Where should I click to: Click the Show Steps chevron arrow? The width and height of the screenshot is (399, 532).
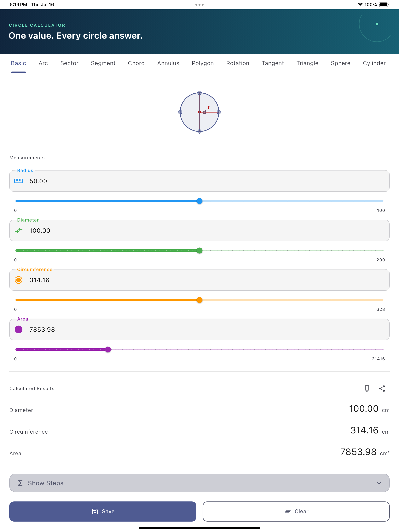(379, 483)
